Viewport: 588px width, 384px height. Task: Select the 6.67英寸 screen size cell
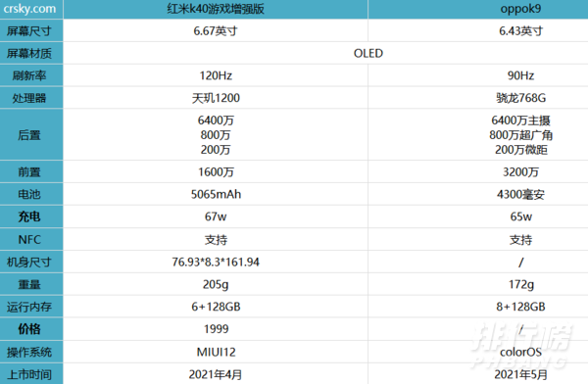tap(216, 30)
